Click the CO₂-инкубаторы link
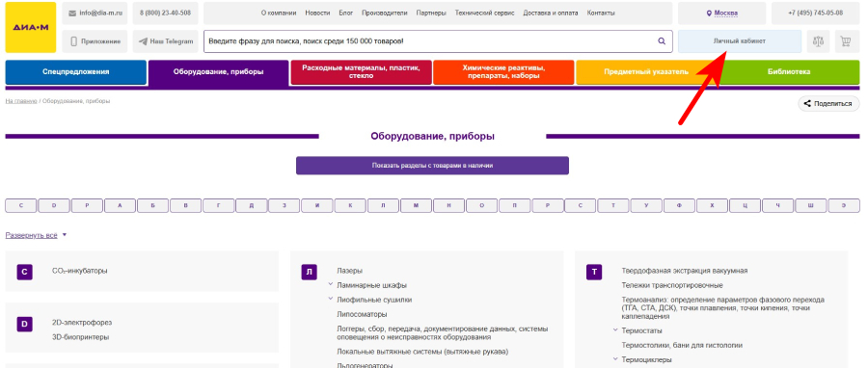Screen dimensions: 868x368 [x=80, y=271]
